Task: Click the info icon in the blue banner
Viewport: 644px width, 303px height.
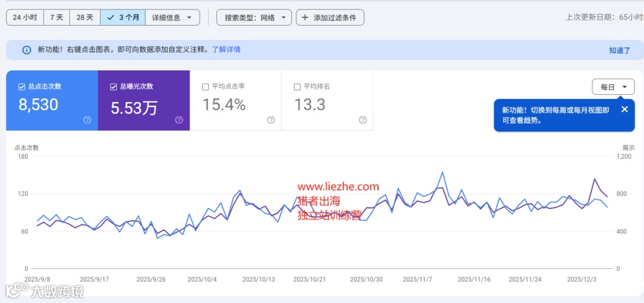Action: [x=27, y=50]
